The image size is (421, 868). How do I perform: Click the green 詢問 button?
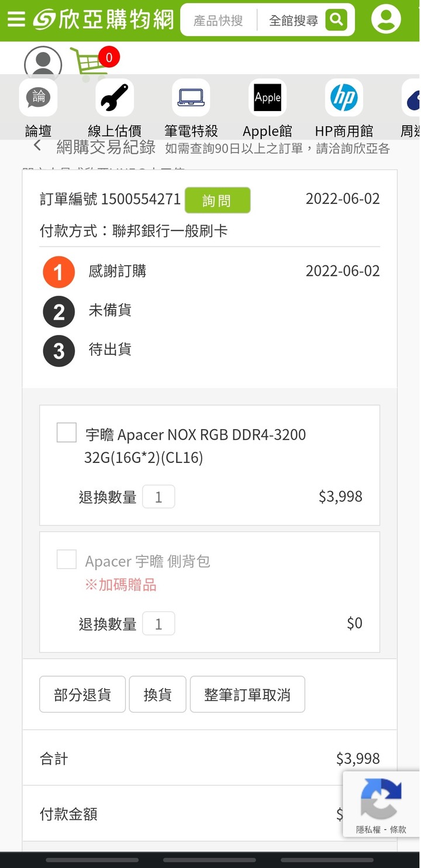[x=218, y=200]
